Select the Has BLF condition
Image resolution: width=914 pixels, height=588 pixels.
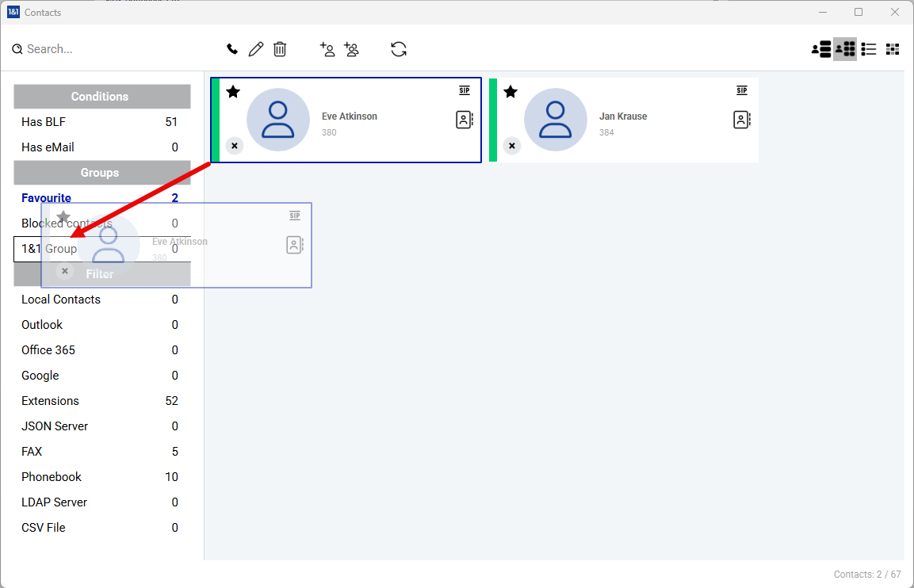[x=44, y=122]
